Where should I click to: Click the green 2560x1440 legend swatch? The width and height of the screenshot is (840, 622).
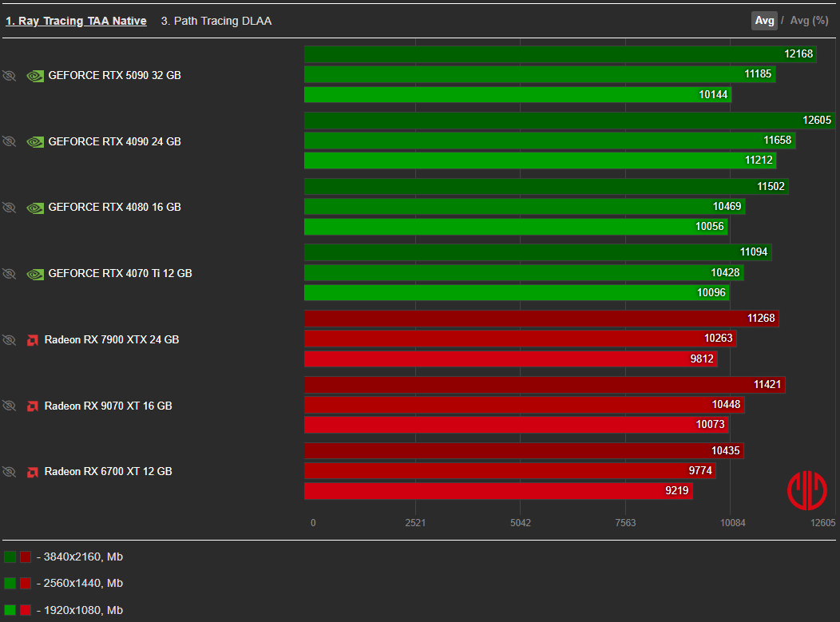click(10, 584)
